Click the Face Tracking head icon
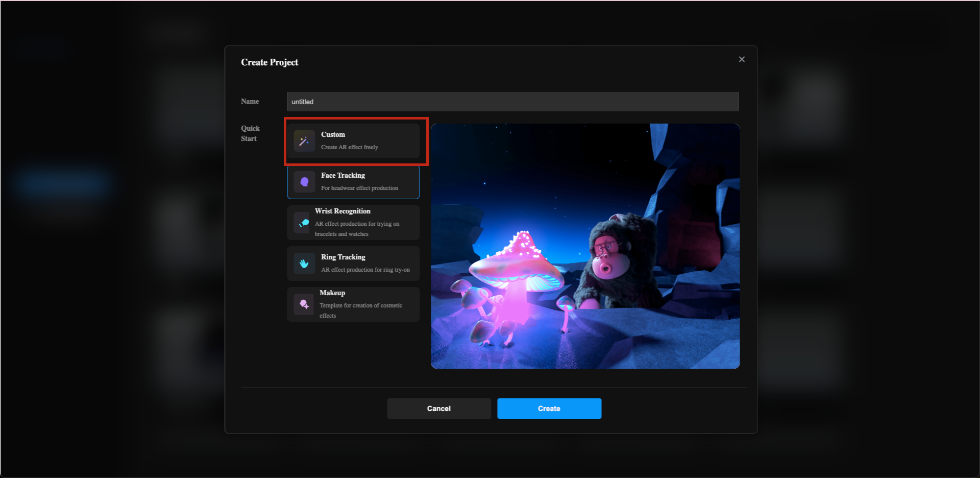This screenshot has height=478, width=980. [x=304, y=182]
